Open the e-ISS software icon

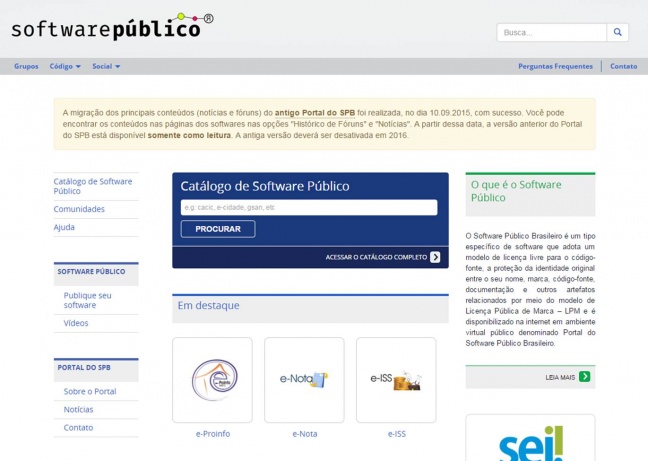coord(396,380)
